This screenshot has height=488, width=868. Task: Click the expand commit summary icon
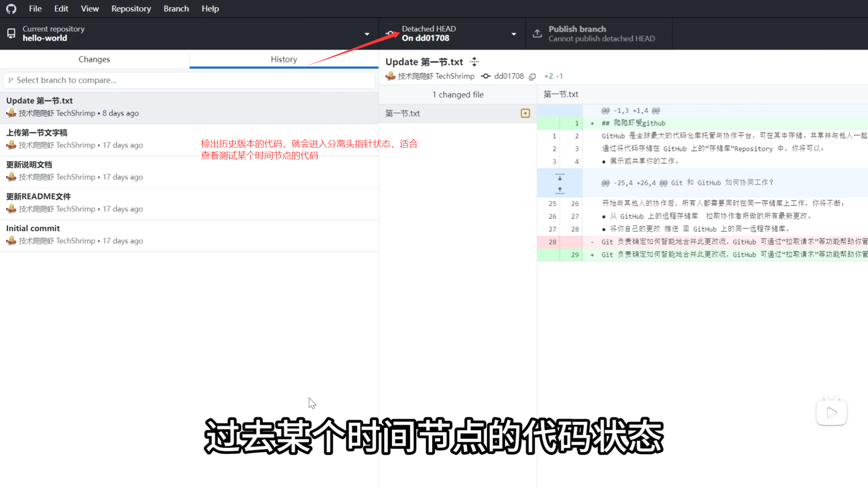click(x=474, y=62)
